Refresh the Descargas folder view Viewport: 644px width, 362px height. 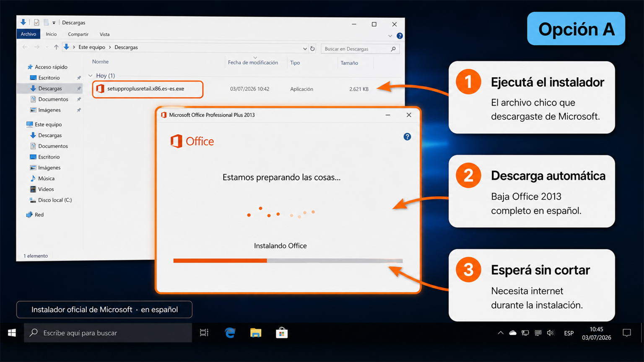[312, 49]
